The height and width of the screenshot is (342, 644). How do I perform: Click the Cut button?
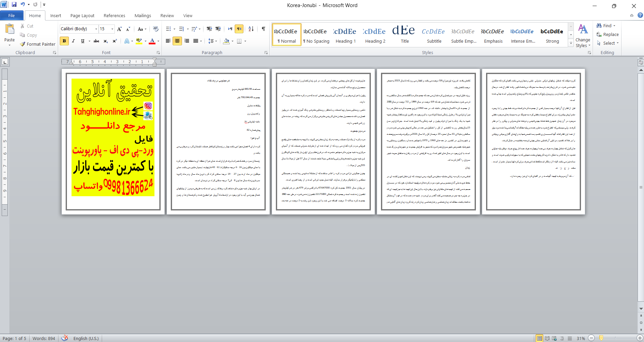tap(27, 26)
